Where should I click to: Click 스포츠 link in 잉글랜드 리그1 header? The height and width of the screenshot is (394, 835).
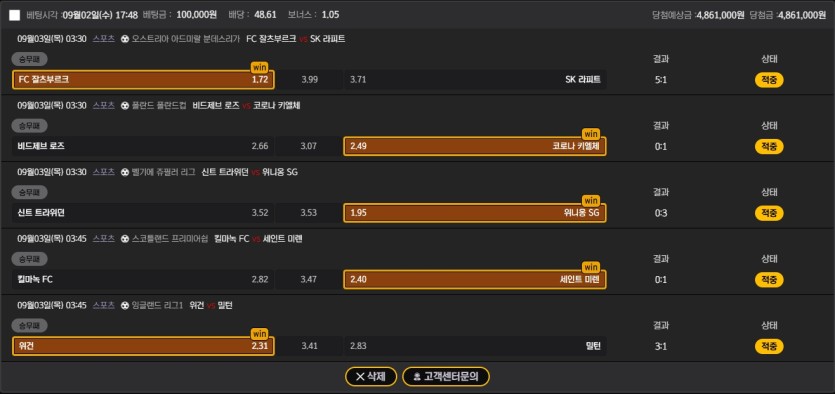pyautogui.click(x=104, y=306)
